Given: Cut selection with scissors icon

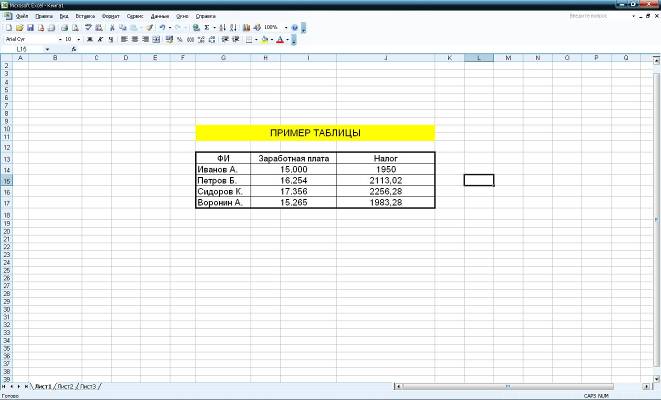Looking at the screenshot, I should click(x=112, y=28).
